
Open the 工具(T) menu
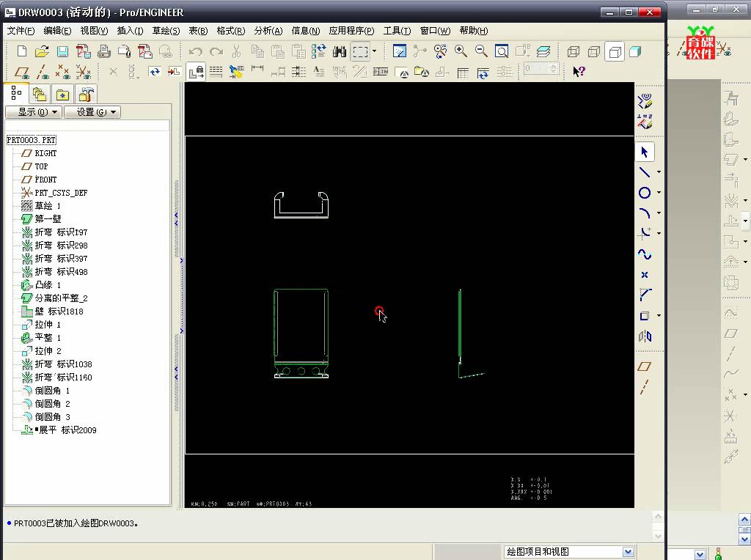(x=397, y=31)
